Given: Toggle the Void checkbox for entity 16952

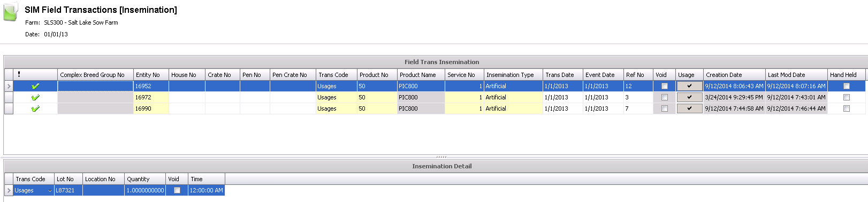Looking at the screenshot, I should point(665,86).
